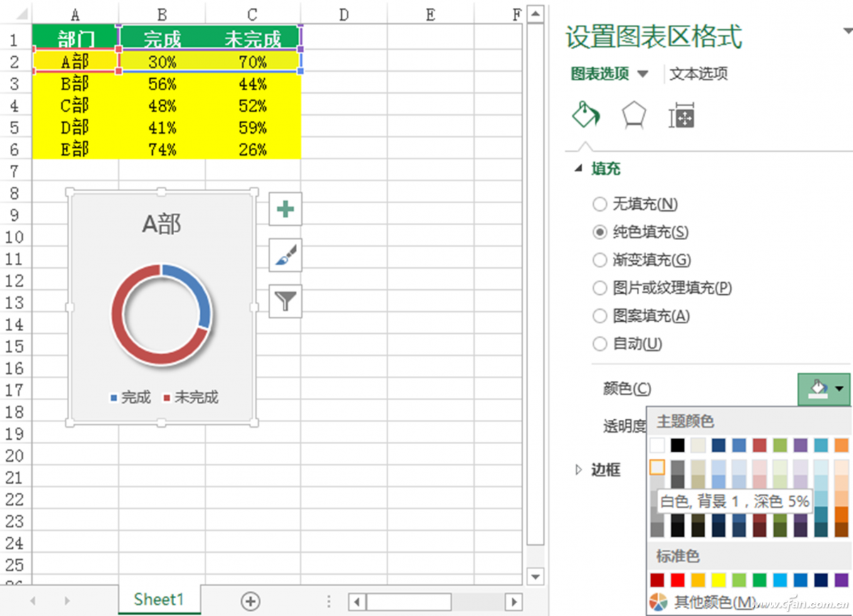Click vertical scrollbar up arrow
The width and height of the screenshot is (853, 616).
click(536, 13)
